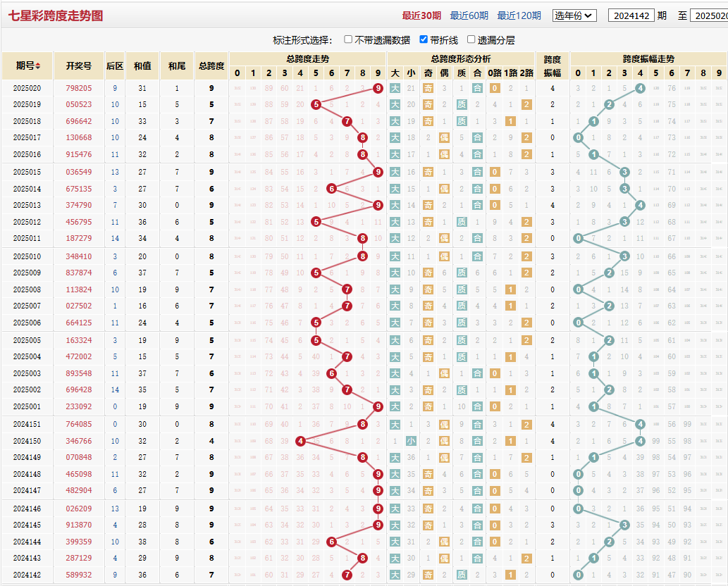This screenshot has width=728, height=586.
Task: Click 和值 value 38 in row 2024144
Action: tap(142, 542)
